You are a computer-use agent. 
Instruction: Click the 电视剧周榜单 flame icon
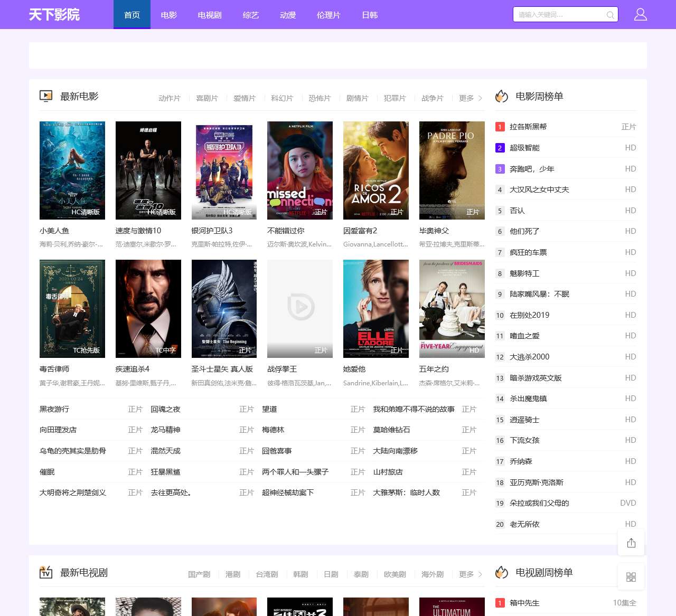pyautogui.click(x=502, y=572)
